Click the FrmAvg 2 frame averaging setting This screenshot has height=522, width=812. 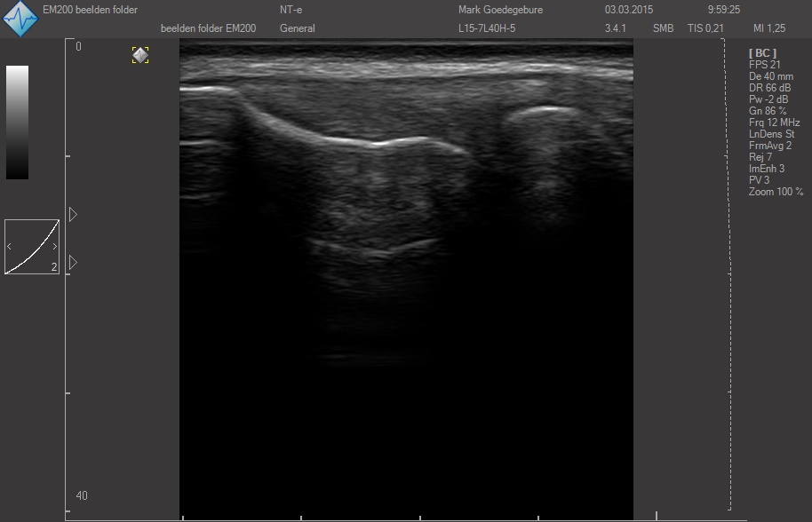pos(770,146)
